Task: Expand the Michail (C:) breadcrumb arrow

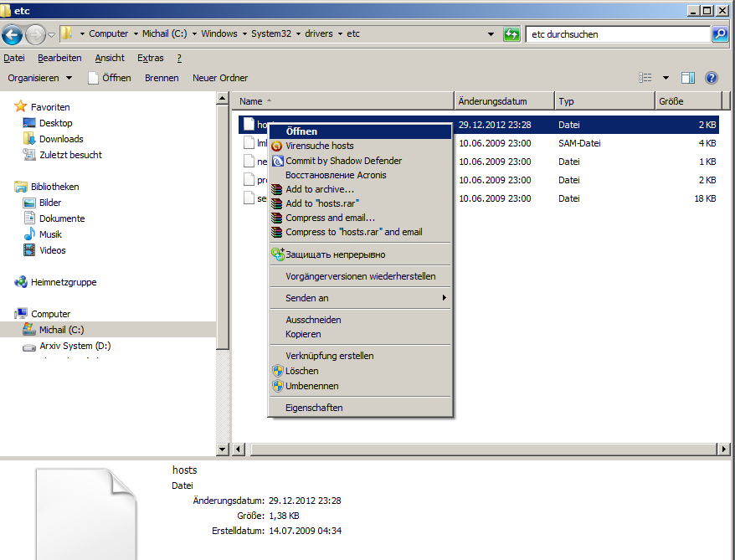Action: click(x=194, y=34)
